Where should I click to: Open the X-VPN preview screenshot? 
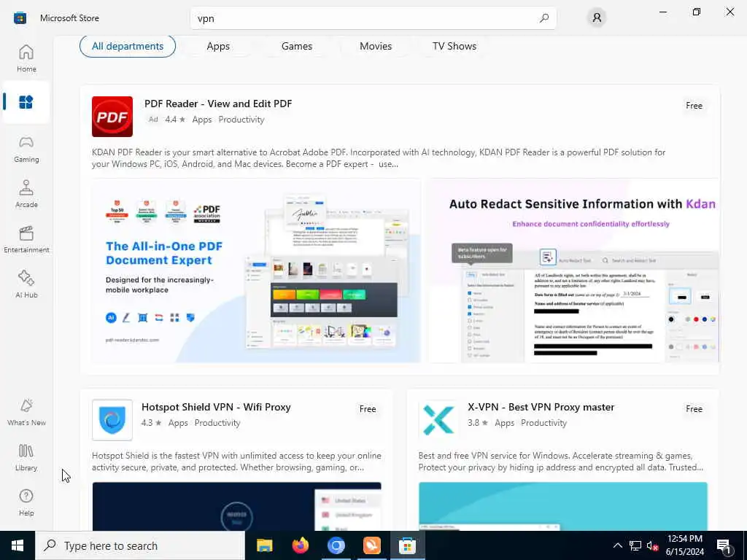click(563, 507)
